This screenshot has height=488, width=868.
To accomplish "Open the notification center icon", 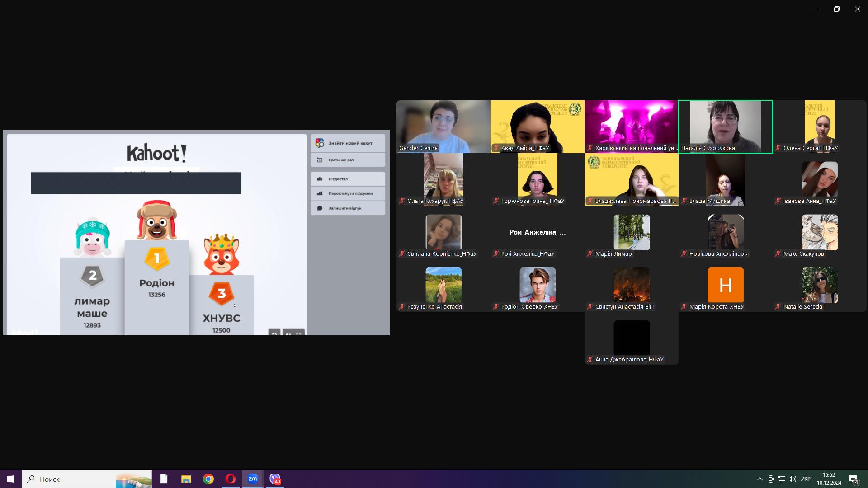I will [x=854, y=479].
